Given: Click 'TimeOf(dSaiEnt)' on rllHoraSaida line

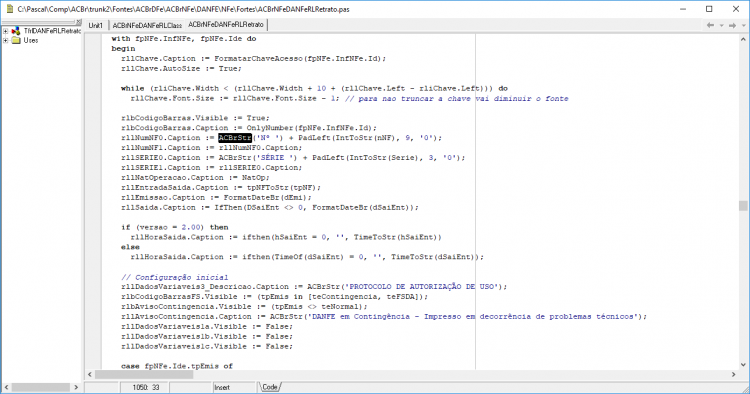Looking at the screenshot, I should (x=308, y=257).
